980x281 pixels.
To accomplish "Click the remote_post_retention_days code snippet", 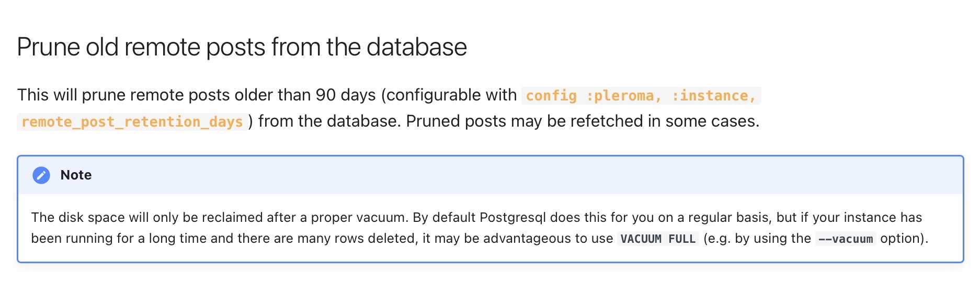I will point(132,122).
